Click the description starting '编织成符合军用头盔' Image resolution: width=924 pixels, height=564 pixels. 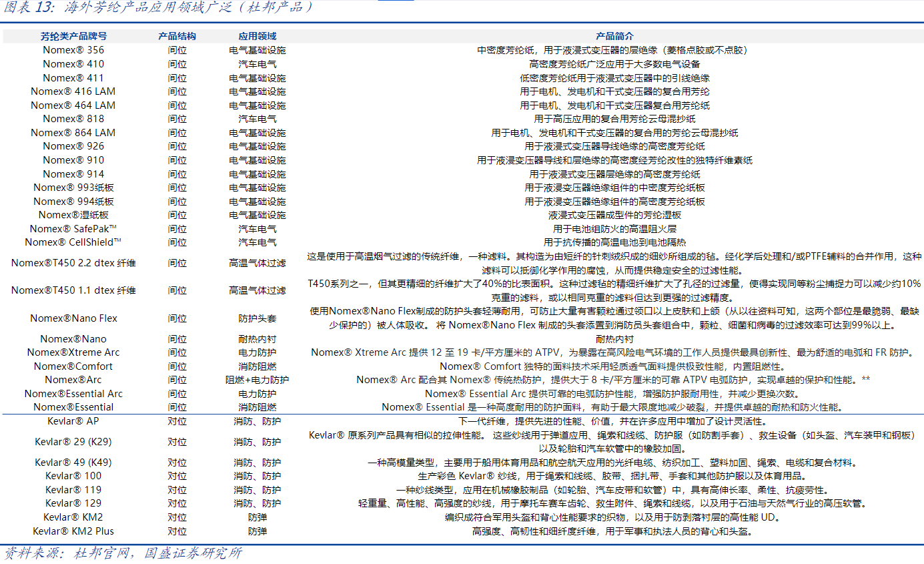click(x=614, y=517)
